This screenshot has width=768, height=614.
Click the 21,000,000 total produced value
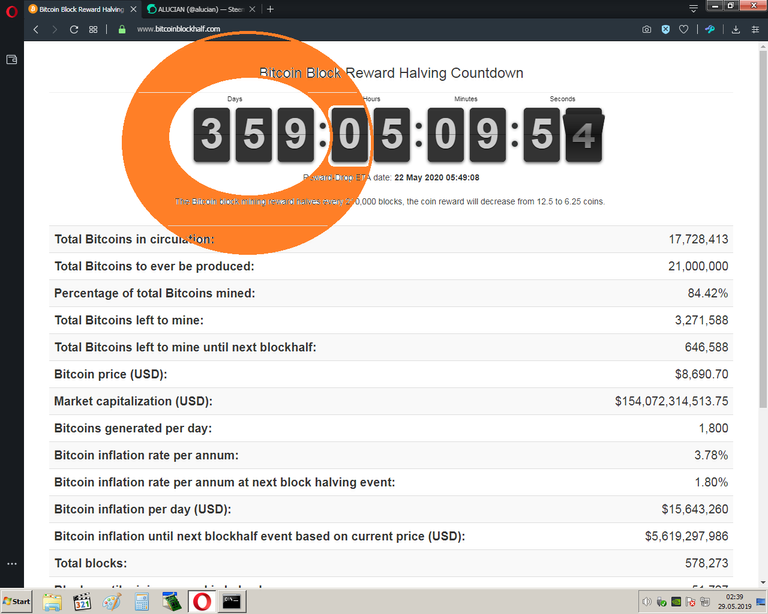pyautogui.click(x=698, y=266)
